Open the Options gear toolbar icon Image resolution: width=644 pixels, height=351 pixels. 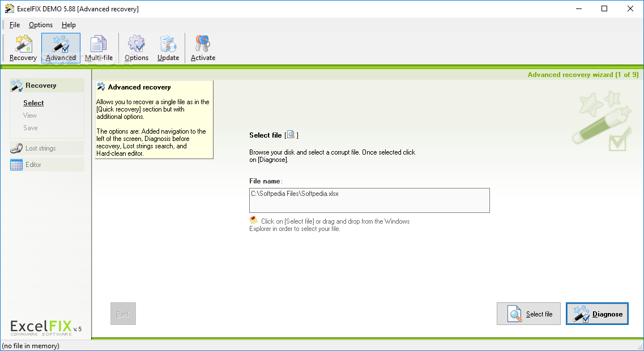click(x=137, y=48)
